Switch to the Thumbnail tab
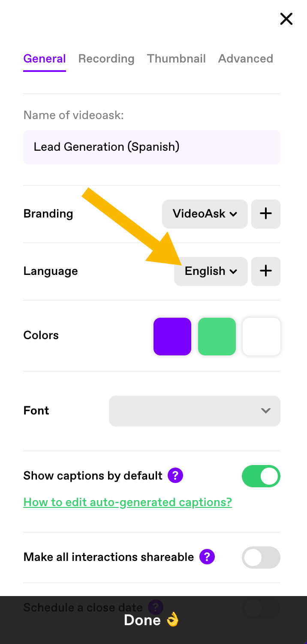The height and width of the screenshot is (644, 307). click(176, 59)
